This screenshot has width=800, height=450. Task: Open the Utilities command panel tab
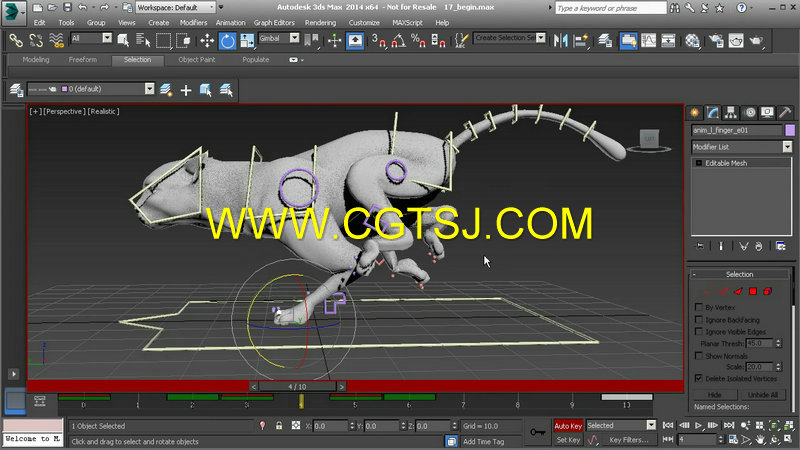pos(785,112)
